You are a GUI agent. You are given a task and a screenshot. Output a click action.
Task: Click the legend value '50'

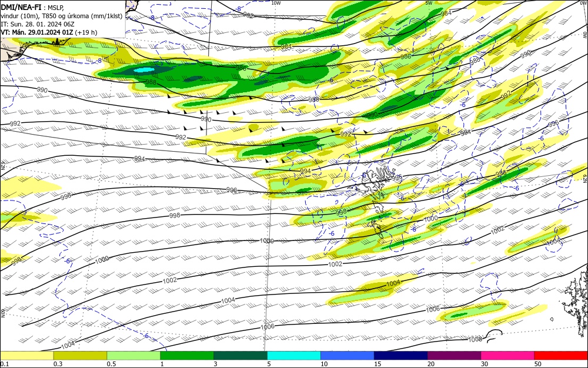(x=538, y=364)
